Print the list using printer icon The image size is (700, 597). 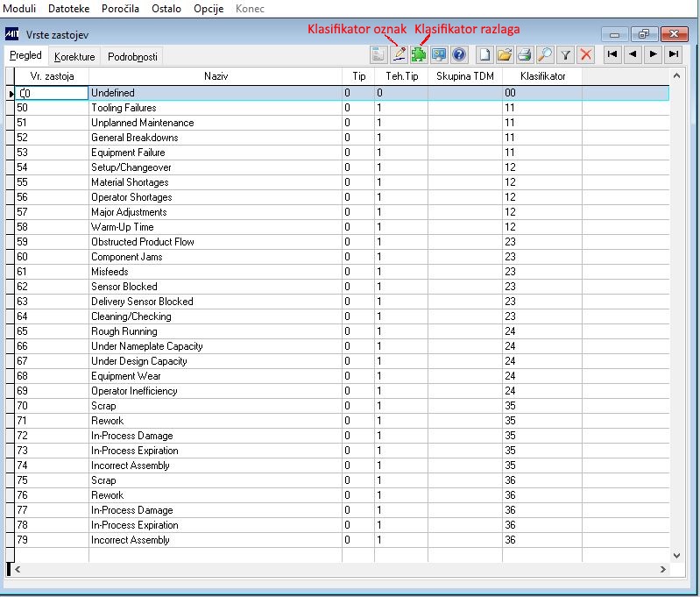pos(525,55)
